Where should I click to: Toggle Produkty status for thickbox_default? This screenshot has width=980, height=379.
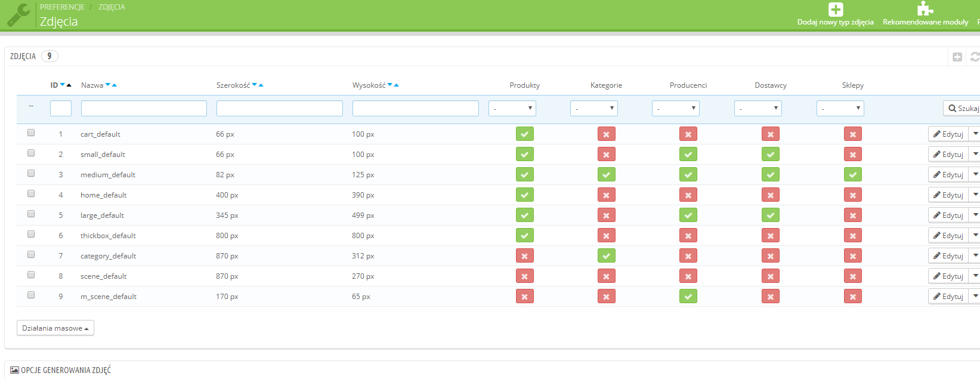525,236
